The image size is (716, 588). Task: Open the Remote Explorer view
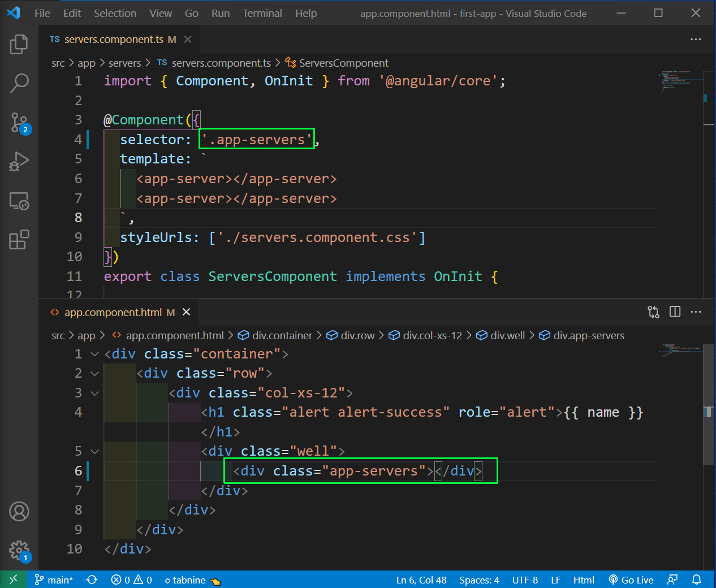19,201
